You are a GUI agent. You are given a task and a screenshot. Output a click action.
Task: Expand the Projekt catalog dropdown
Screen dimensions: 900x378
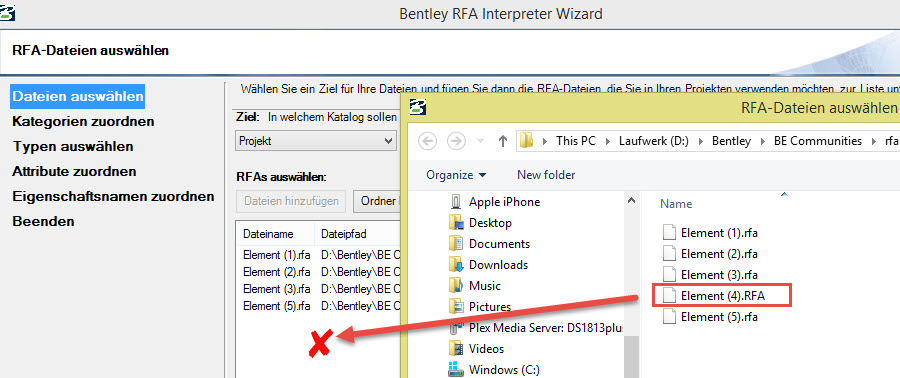tap(316, 141)
